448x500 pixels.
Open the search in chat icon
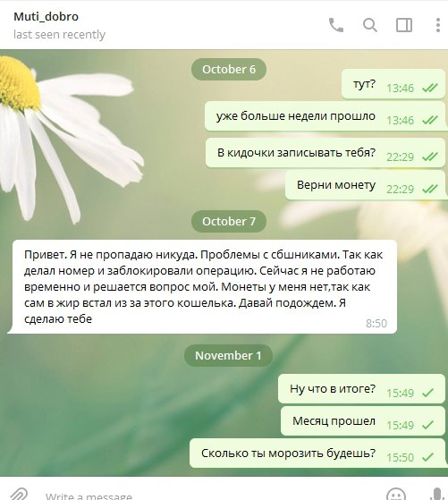coord(370,25)
